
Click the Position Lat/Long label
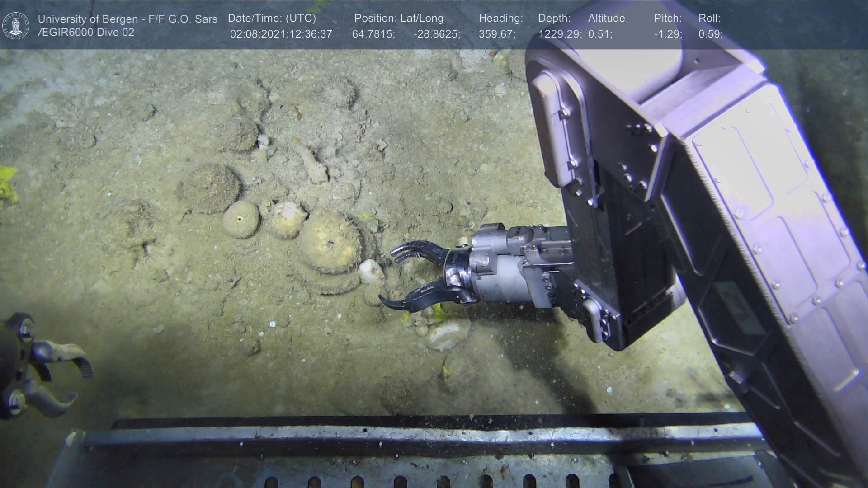pos(399,19)
